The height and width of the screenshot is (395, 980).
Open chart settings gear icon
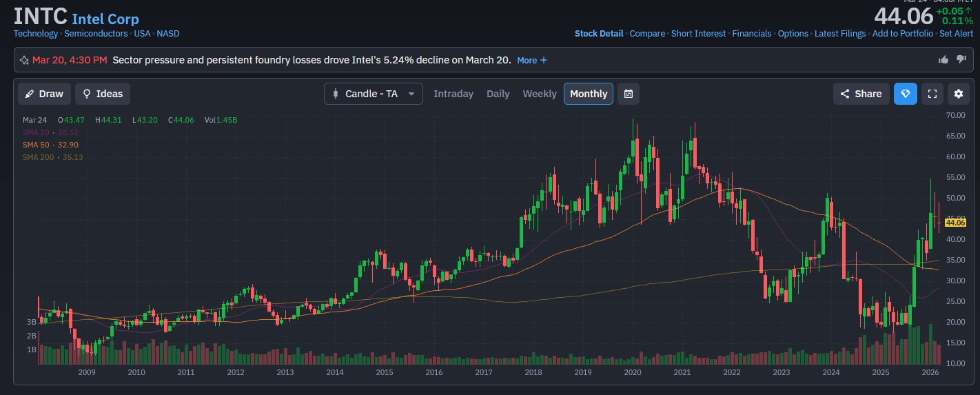coord(959,94)
